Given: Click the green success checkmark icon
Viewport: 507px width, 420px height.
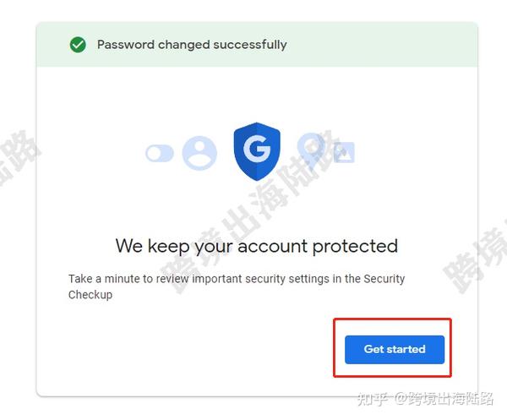Looking at the screenshot, I should click(78, 45).
